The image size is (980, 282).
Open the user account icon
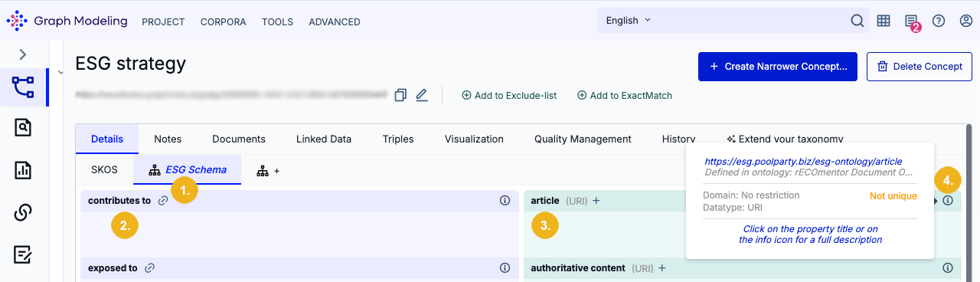coord(965,21)
